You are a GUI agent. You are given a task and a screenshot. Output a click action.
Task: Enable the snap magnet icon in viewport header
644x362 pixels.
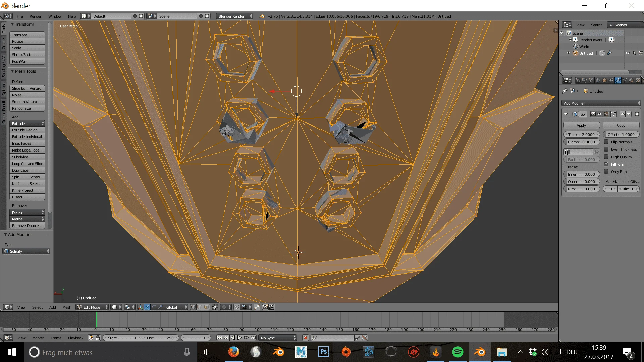(237, 307)
